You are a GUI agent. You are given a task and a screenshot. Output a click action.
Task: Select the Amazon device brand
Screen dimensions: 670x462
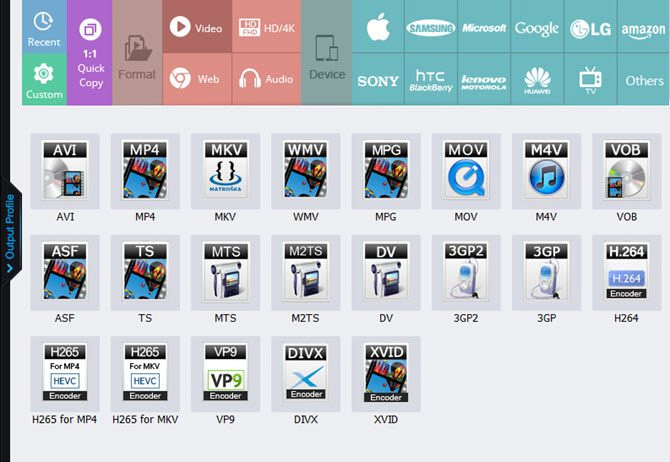[x=644, y=26]
